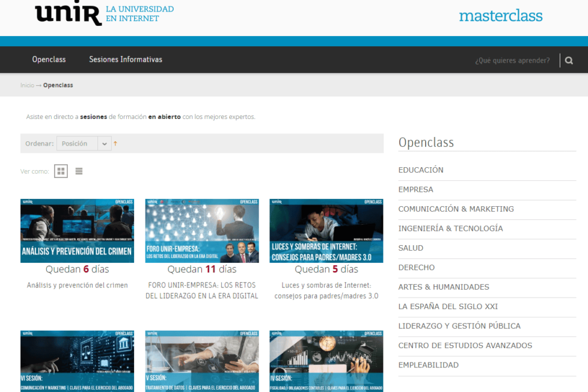Image resolution: width=588 pixels, height=392 pixels.
Task: Select the DERECHO category
Action: [x=416, y=268]
